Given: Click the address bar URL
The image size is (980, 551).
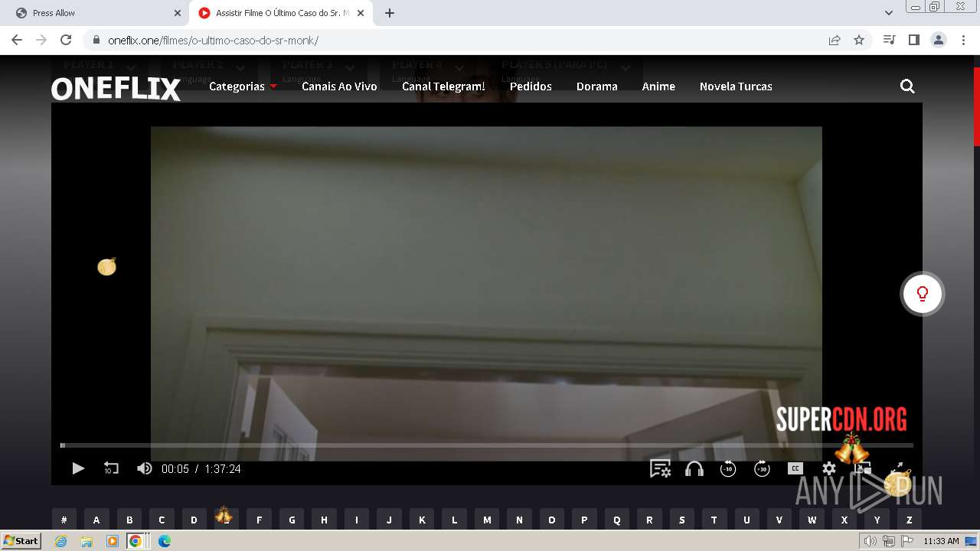Looking at the screenshot, I should tap(213, 41).
